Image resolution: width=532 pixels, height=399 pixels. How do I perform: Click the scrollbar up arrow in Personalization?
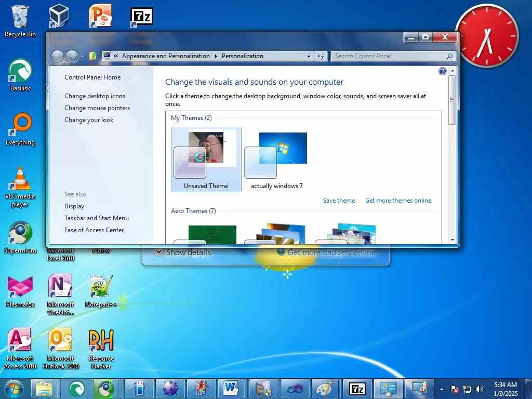click(x=453, y=71)
